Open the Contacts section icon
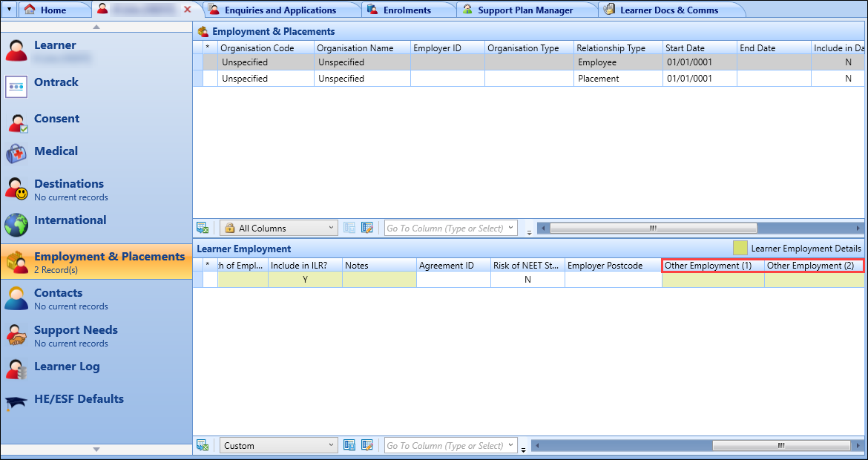The image size is (868, 460). click(16, 298)
